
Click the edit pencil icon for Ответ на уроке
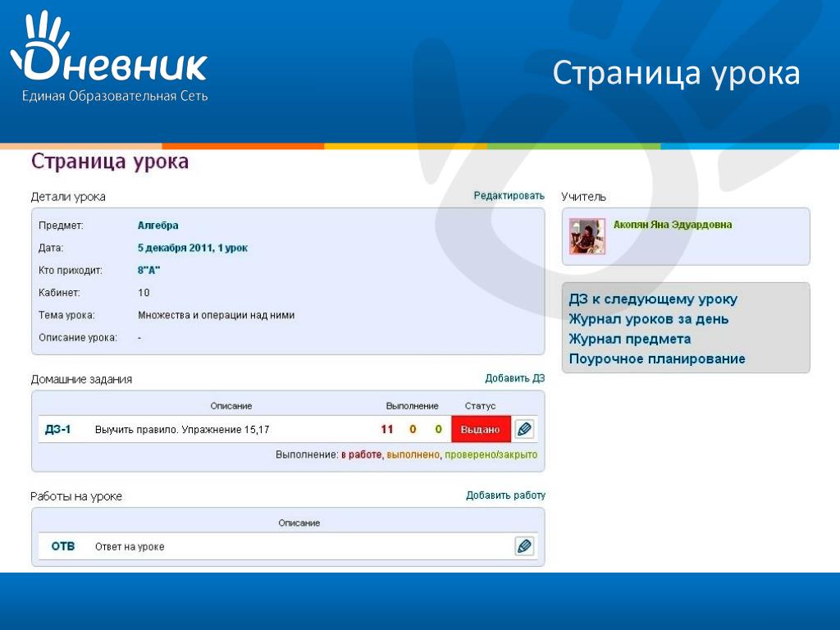coord(524,546)
